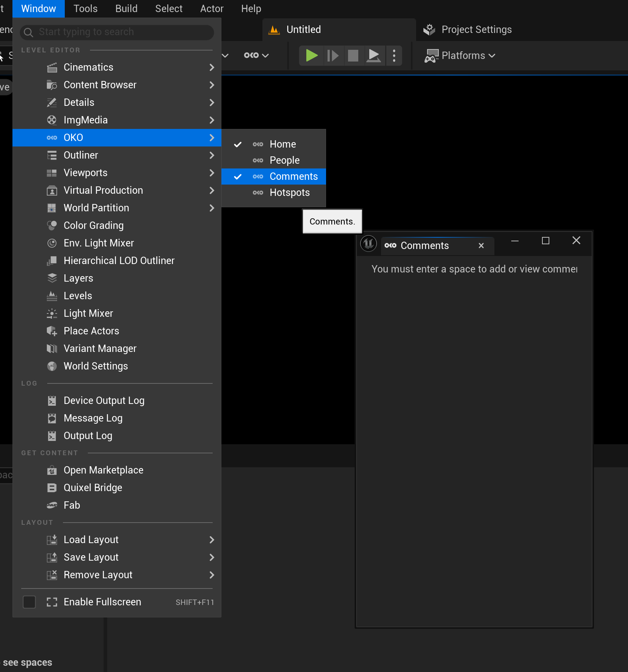Viewport: 628px width, 672px height.
Task: Click the green Play button in toolbar
Action: click(x=311, y=56)
